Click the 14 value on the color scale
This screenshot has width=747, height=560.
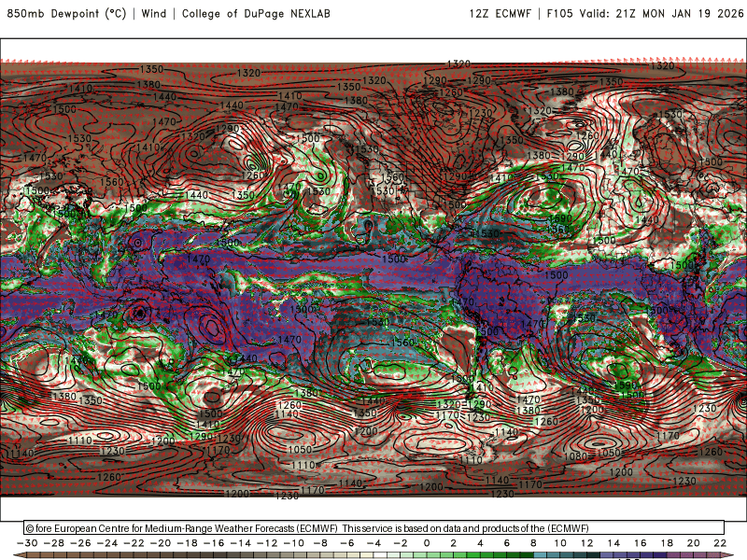613,543
